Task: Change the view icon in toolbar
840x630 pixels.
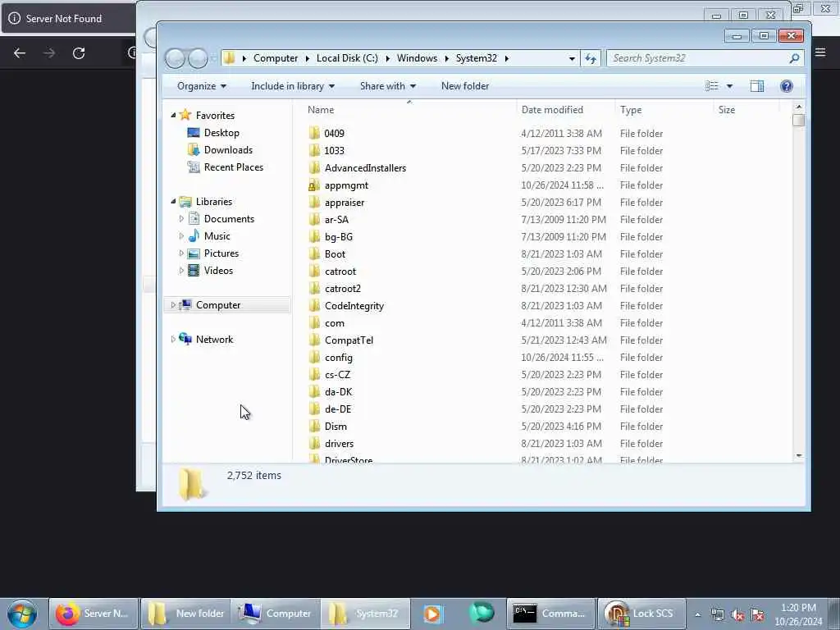Action: point(711,86)
